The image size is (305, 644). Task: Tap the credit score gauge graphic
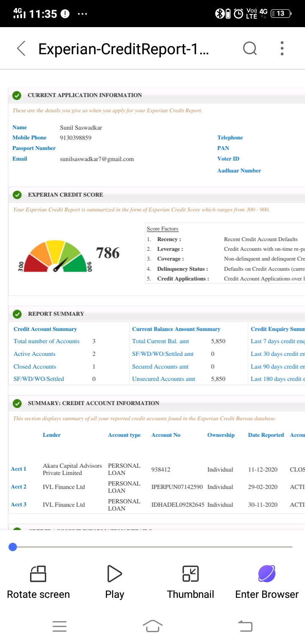pyautogui.click(x=55, y=256)
